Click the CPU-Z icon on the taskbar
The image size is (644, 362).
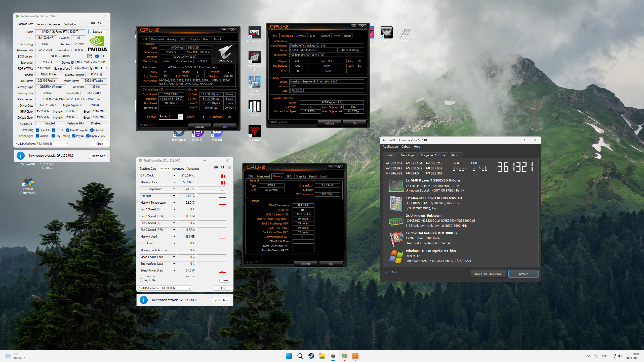coord(355,356)
